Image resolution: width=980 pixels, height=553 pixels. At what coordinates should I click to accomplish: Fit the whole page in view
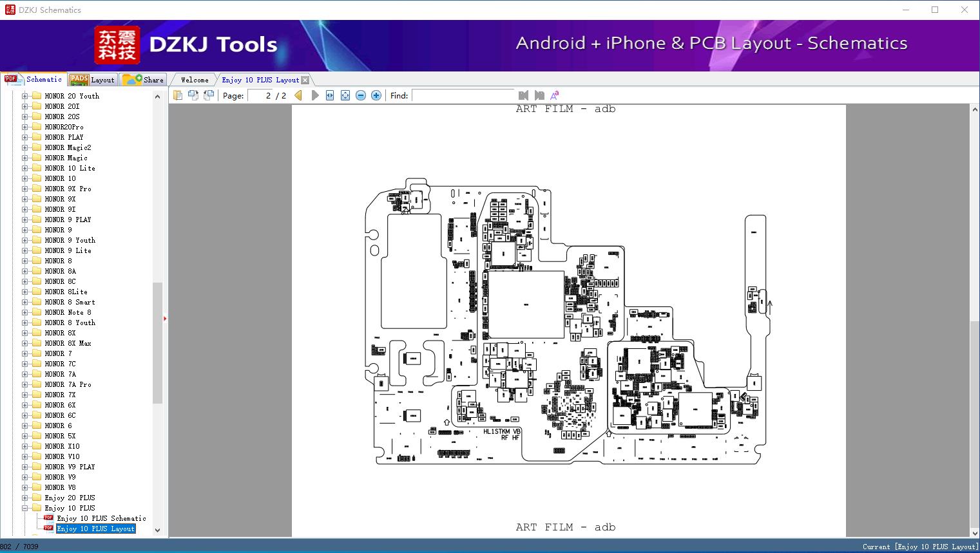coord(345,95)
